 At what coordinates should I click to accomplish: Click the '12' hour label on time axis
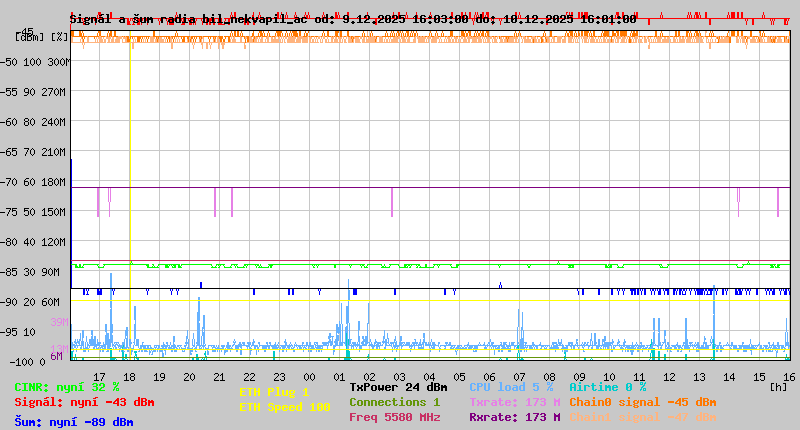click(x=669, y=377)
